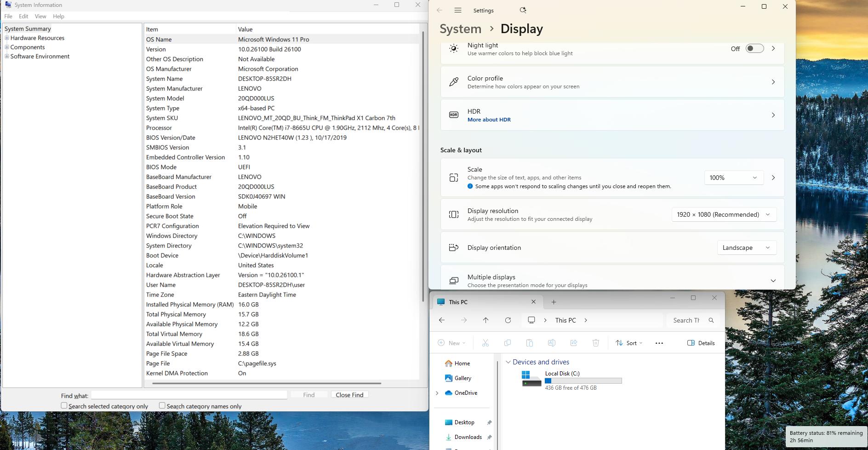Toggle the Night light switch
Viewport: 868px width, 450px height.
(x=754, y=48)
